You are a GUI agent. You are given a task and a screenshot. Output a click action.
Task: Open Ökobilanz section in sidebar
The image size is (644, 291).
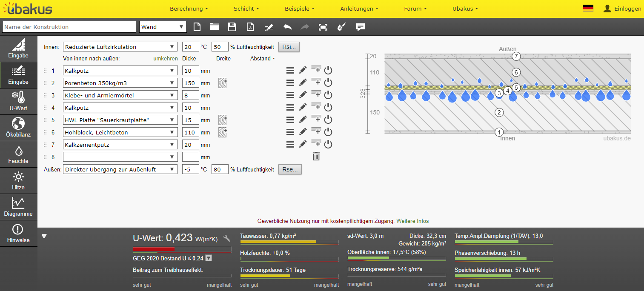point(18,128)
